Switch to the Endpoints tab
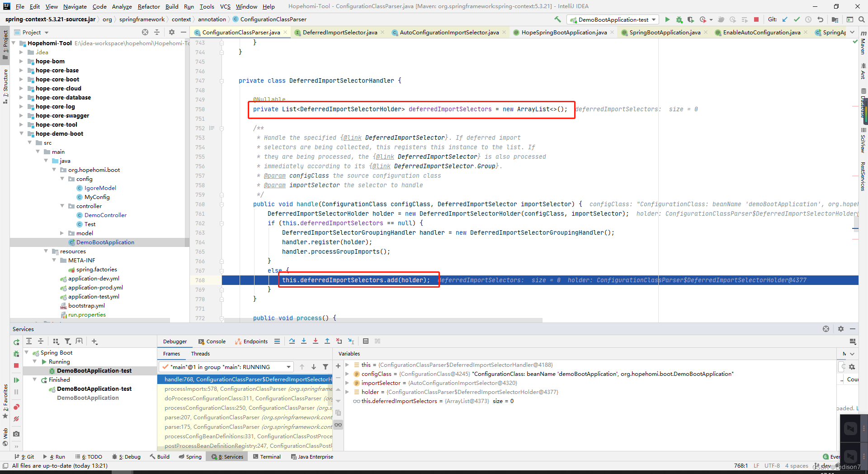The height and width of the screenshot is (474, 868). (251, 341)
